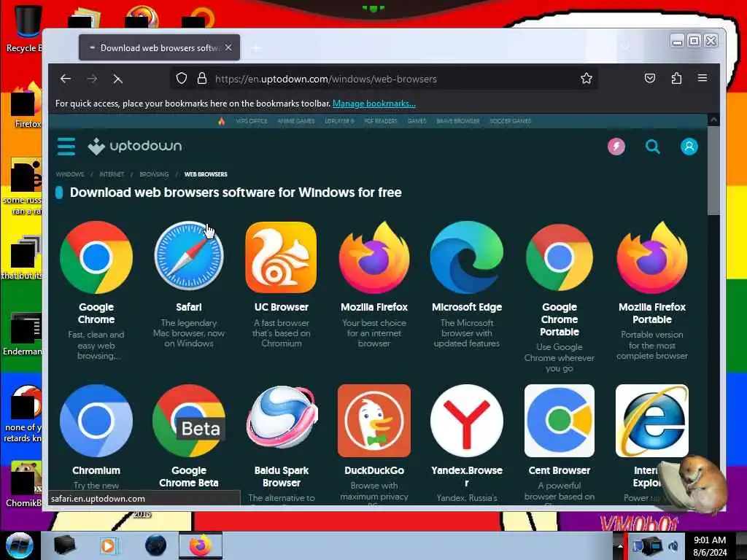Select the Download web browsers tab
Image resolution: width=747 pixels, height=560 pixels.
tap(159, 47)
